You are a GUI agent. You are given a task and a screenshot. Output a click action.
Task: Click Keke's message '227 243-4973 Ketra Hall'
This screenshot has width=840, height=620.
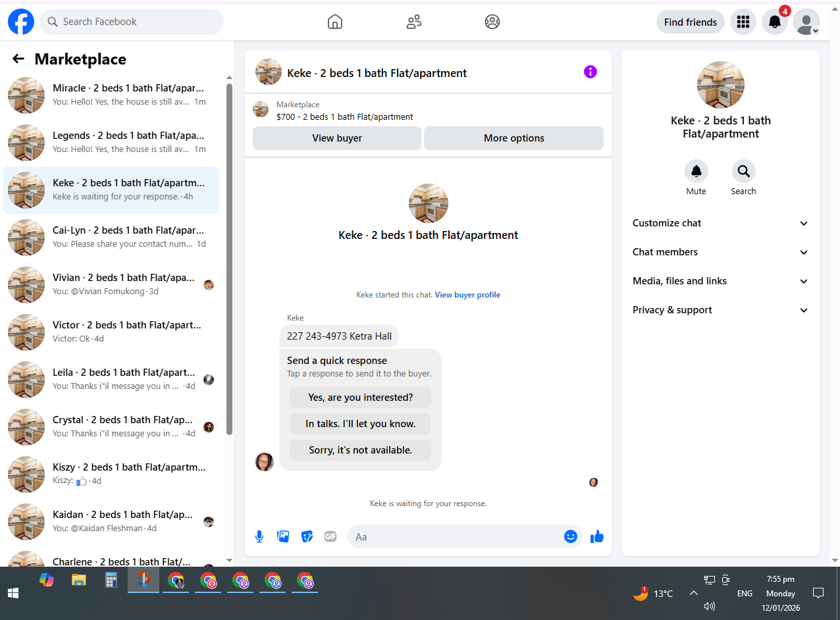[x=339, y=336]
